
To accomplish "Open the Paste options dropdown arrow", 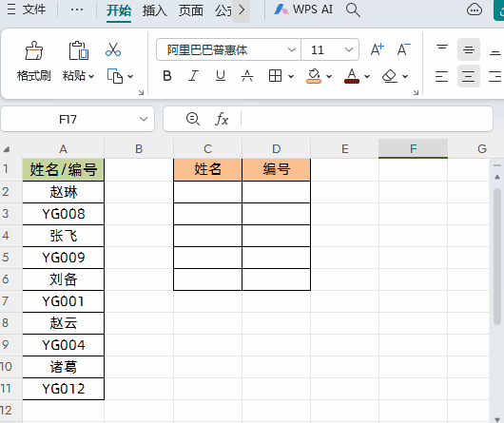I will coord(91,76).
